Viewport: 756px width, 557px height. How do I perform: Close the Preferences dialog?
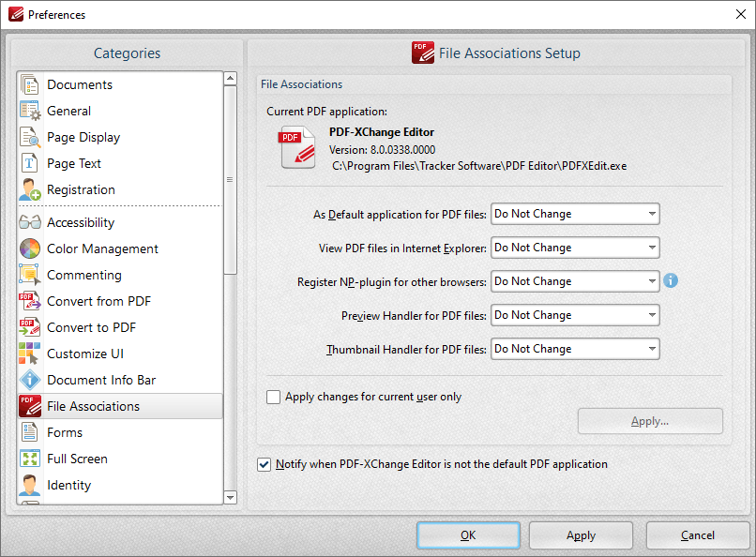click(x=741, y=14)
